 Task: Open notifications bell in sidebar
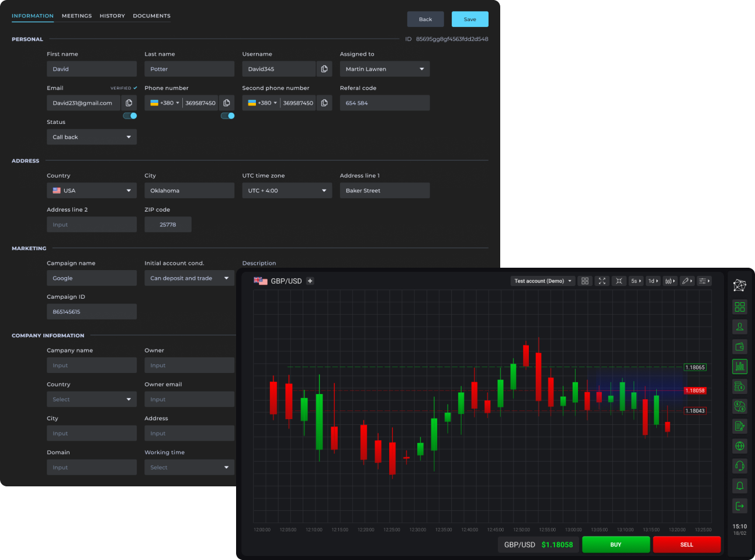coord(739,486)
